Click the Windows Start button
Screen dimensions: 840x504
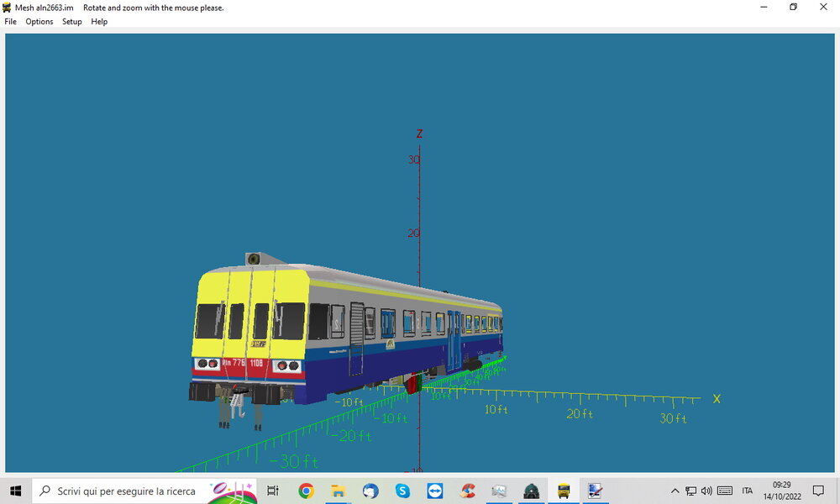(x=15, y=491)
